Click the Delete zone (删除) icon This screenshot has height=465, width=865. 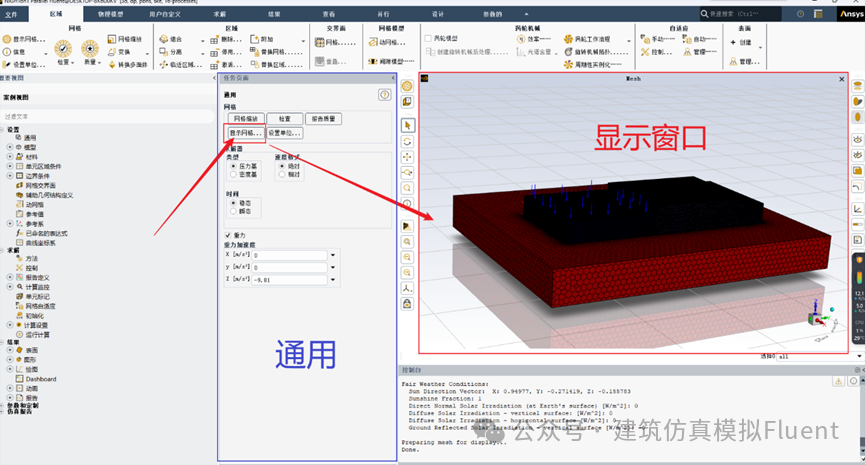(x=215, y=40)
